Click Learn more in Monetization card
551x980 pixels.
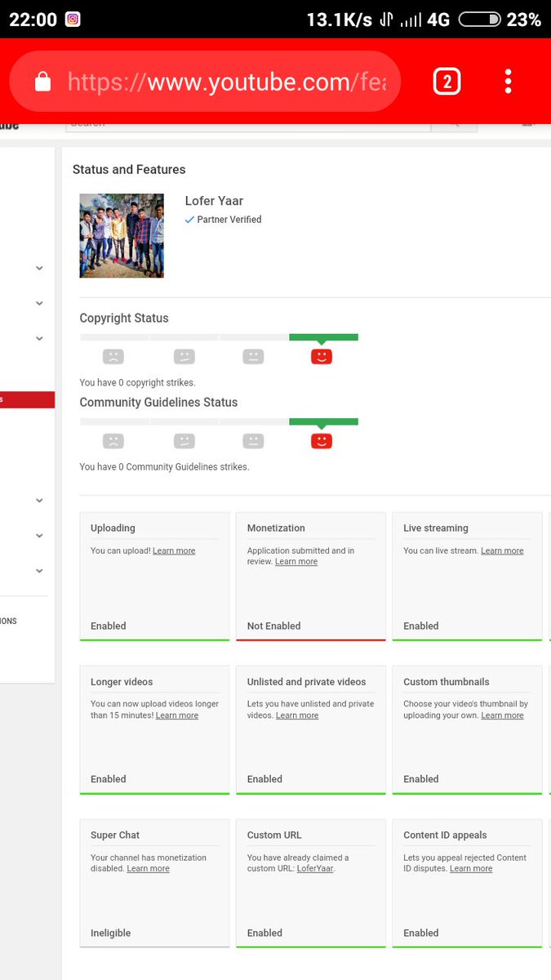pos(296,562)
